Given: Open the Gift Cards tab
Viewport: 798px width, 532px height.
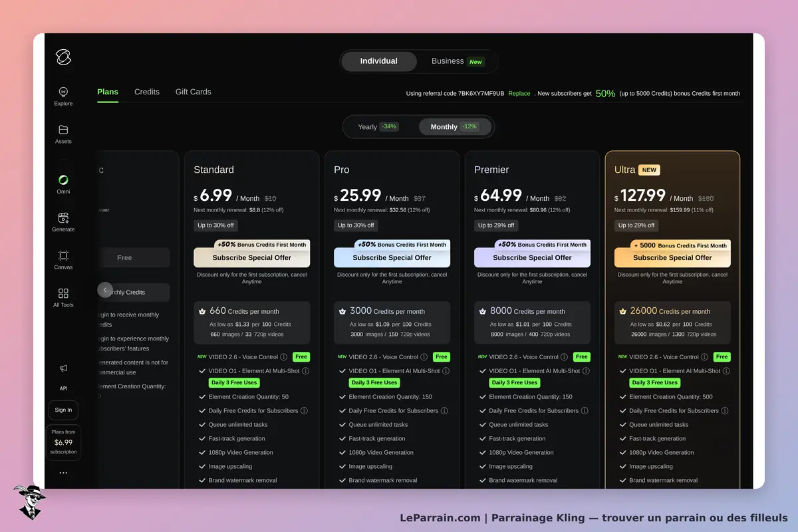Looking at the screenshot, I should (x=194, y=92).
